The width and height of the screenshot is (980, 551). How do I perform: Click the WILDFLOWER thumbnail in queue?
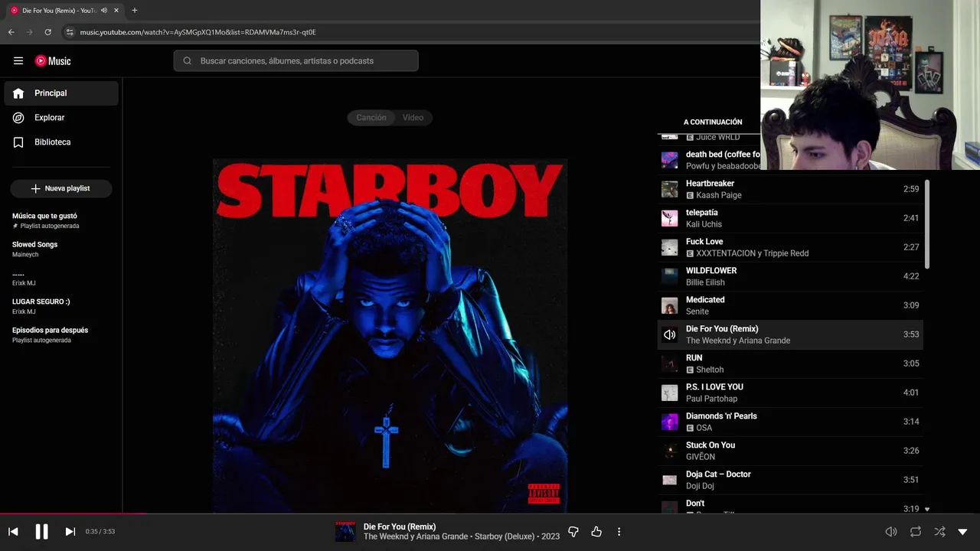coord(670,276)
